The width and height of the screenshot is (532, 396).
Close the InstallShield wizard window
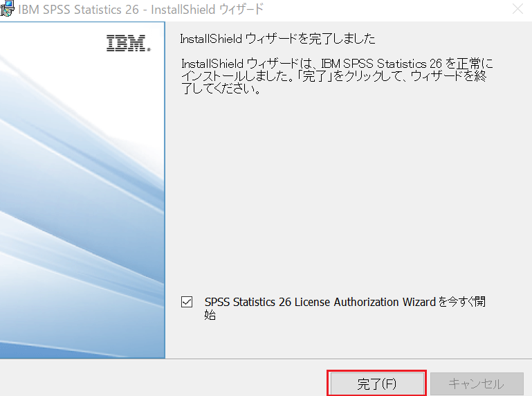[517, 9]
